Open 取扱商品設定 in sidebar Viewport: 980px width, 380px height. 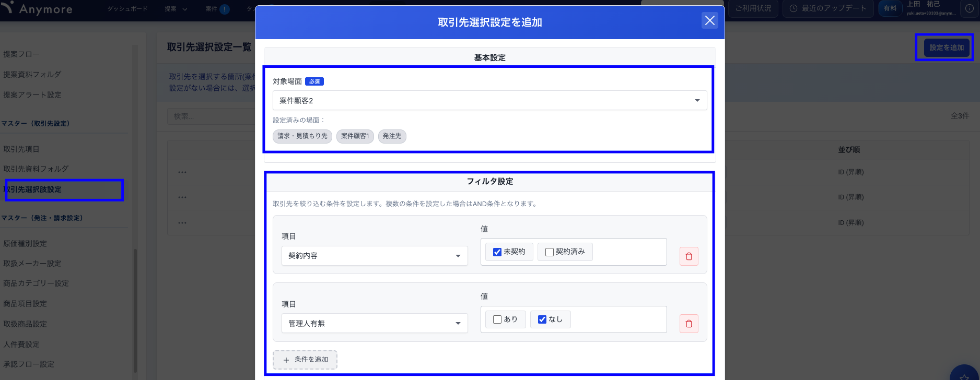pyautogui.click(x=25, y=324)
